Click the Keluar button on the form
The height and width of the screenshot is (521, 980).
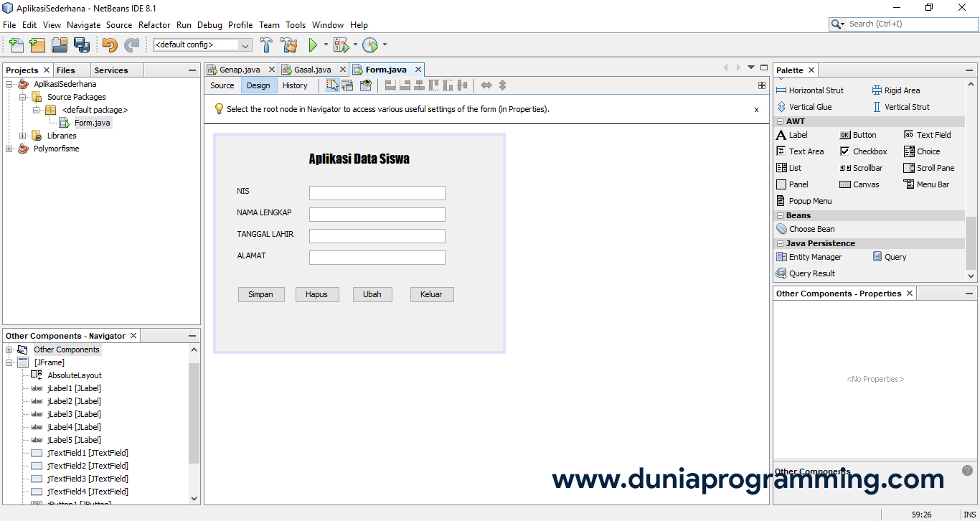click(432, 294)
